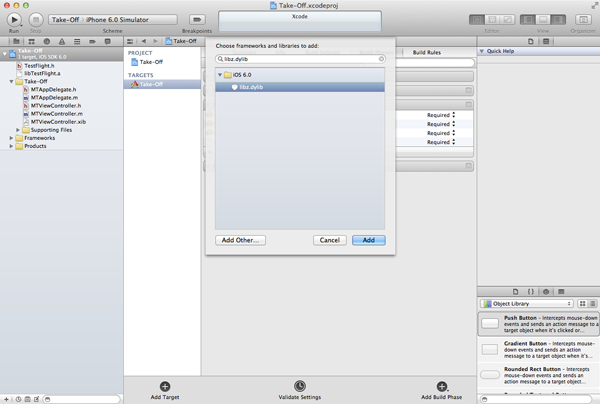Viewport: 600px width, 404px height.
Task: Collapse the Take-Off project root
Action: tap(5, 54)
